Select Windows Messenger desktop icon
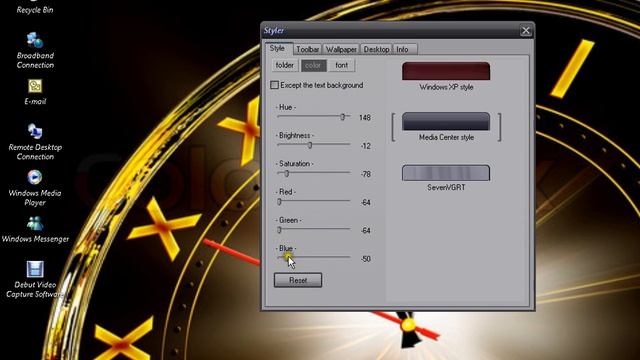This screenshot has width=640, height=360. coord(35,230)
